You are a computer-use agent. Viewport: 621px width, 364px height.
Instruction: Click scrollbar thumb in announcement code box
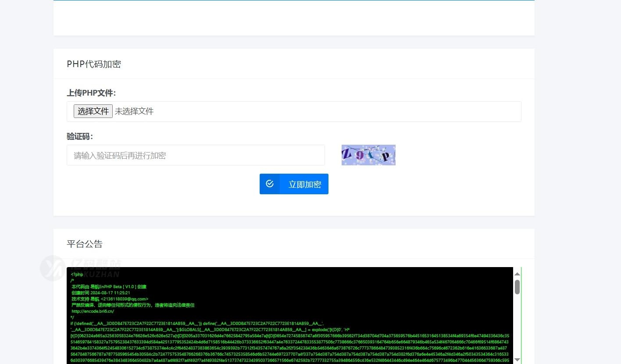517,287
